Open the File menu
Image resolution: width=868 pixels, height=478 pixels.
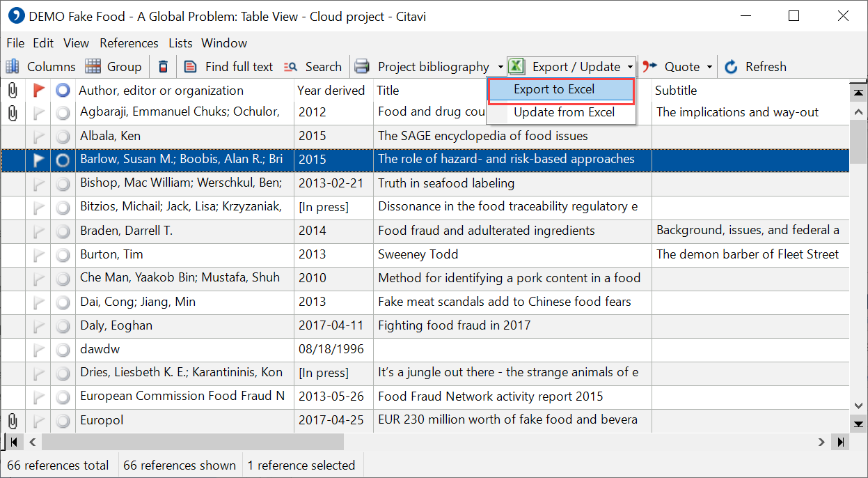(x=15, y=43)
